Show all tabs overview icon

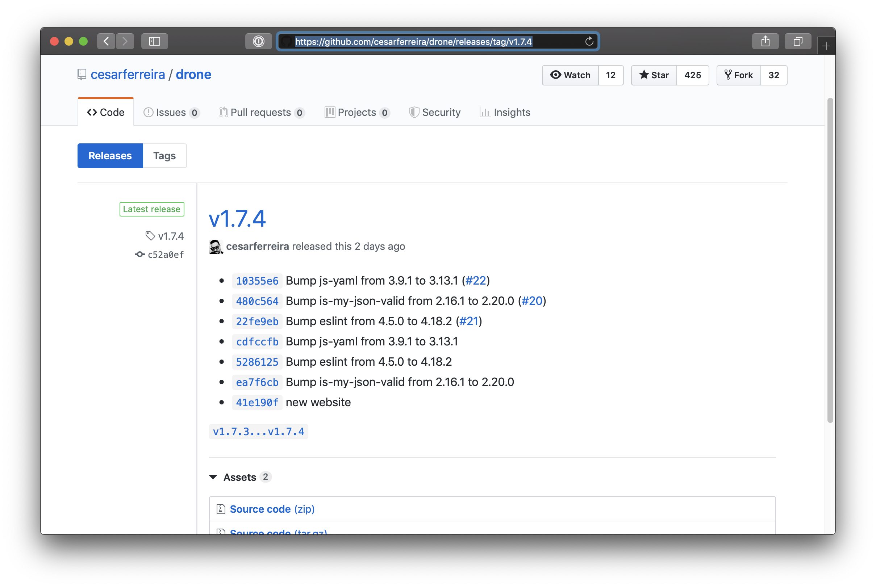[x=798, y=41]
